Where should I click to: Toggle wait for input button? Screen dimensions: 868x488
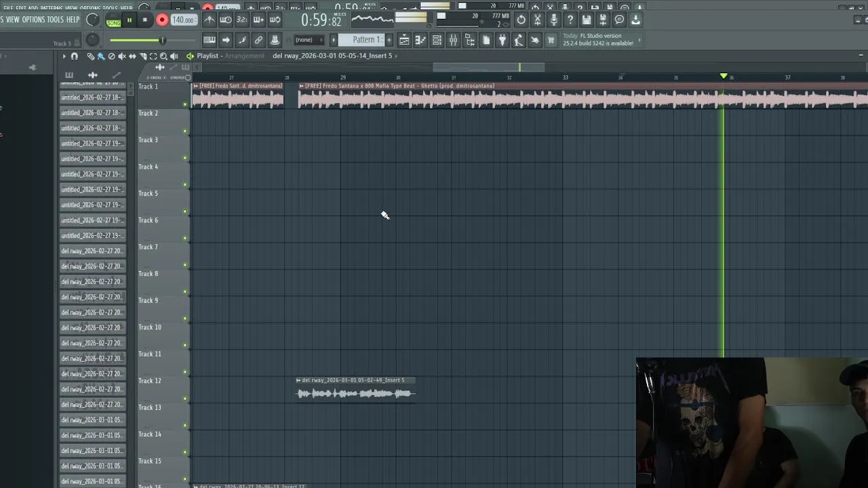coord(226,20)
